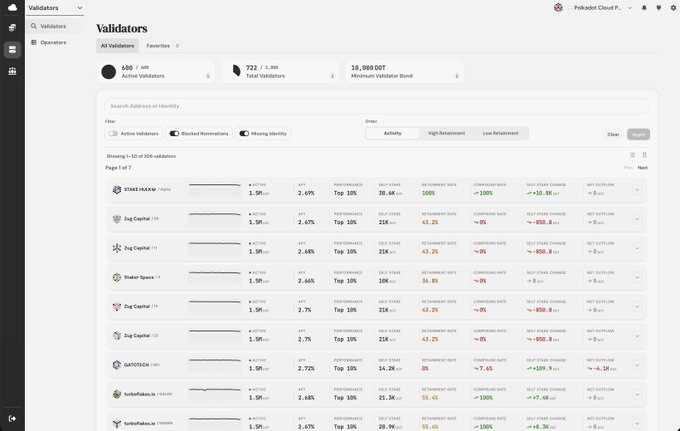The width and height of the screenshot is (680, 431).
Task: Click 'Showing 1–50' validators count text
Action: tap(141, 156)
